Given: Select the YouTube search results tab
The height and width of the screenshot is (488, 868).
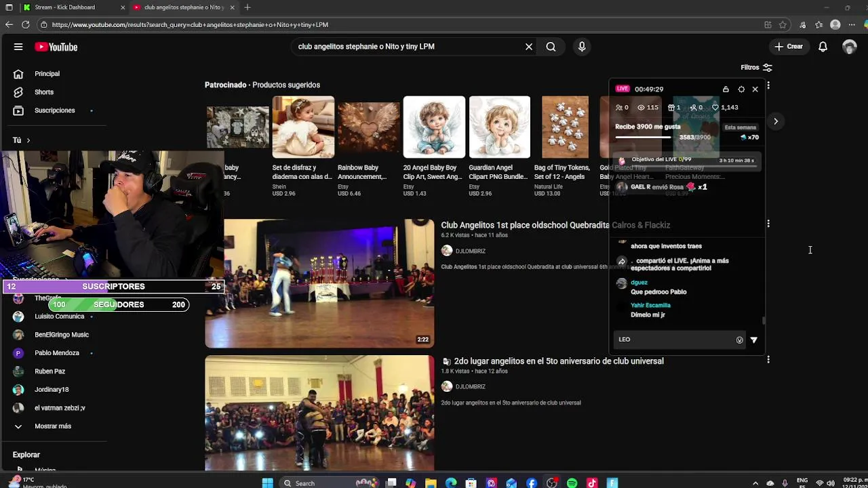Looking at the screenshot, I should (x=183, y=7).
